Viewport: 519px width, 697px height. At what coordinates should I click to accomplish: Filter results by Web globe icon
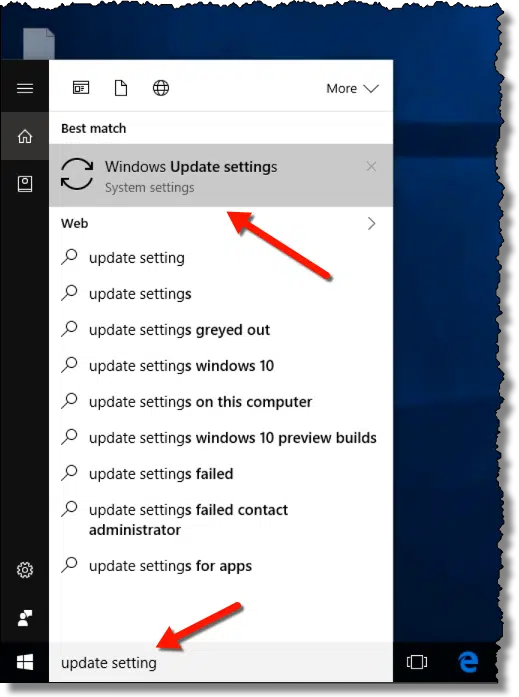tap(161, 88)
